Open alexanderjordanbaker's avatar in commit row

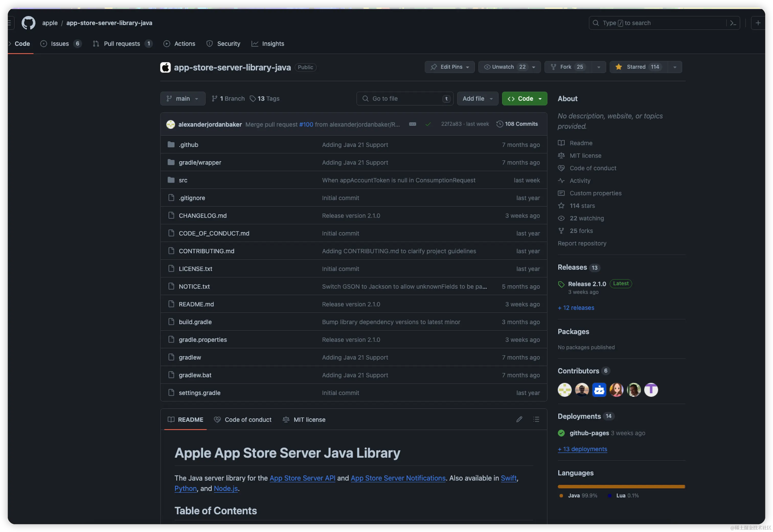(171, 124)
